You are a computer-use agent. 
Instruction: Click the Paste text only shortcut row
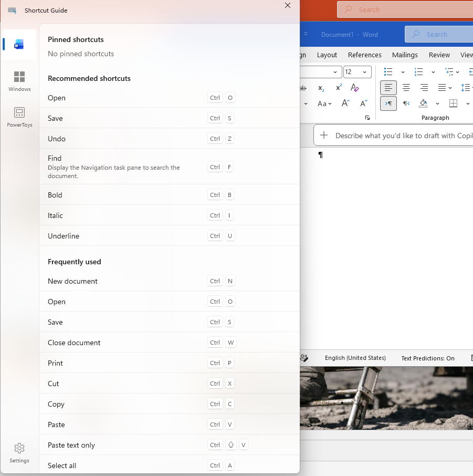coord(169,444)
